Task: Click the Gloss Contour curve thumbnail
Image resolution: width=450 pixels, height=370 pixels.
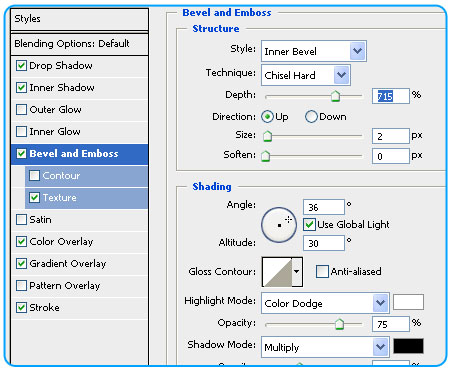Action: coord(277,272)
